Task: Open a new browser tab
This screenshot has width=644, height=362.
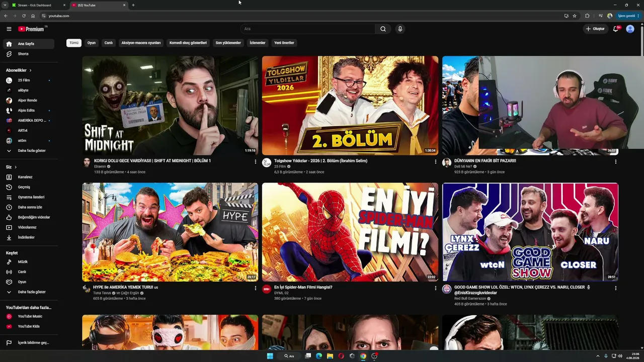Action: 133,5
